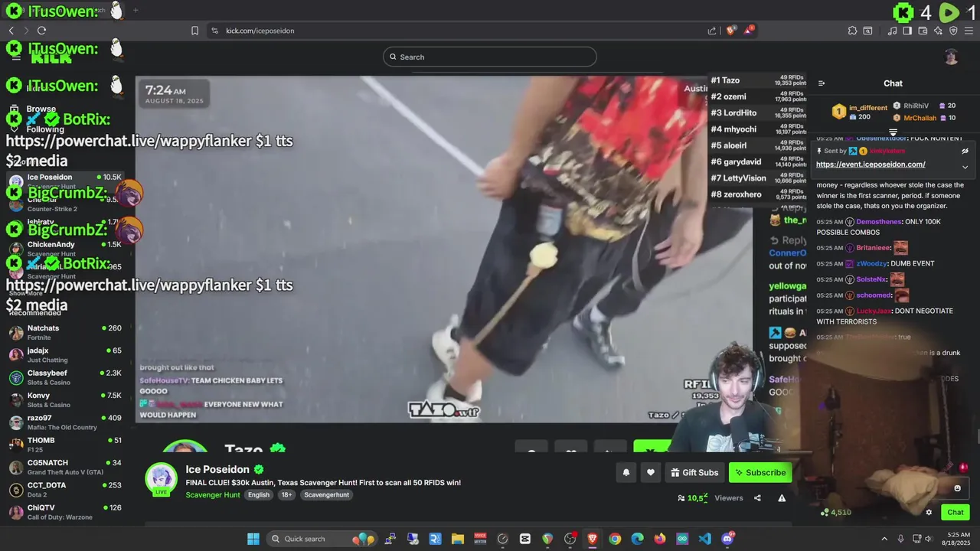Click the green Subscribe button

pos(760,473)
